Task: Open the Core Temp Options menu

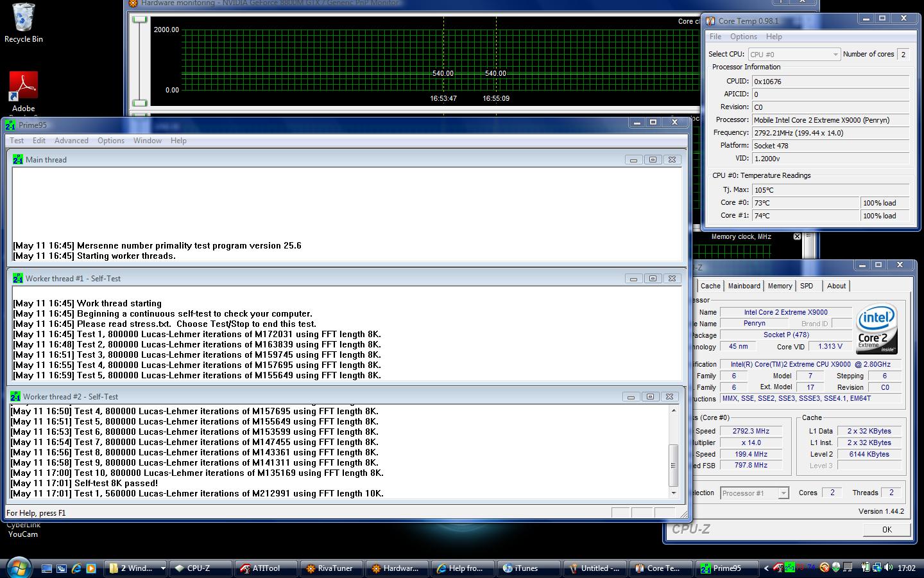Action: tap(744, 37)
